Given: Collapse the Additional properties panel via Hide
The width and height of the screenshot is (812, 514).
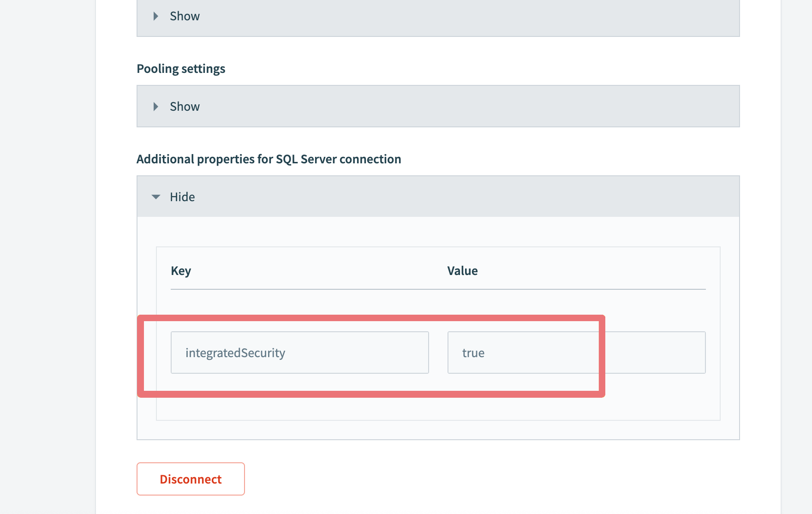Looking at the screenshot, I should 183,197.
